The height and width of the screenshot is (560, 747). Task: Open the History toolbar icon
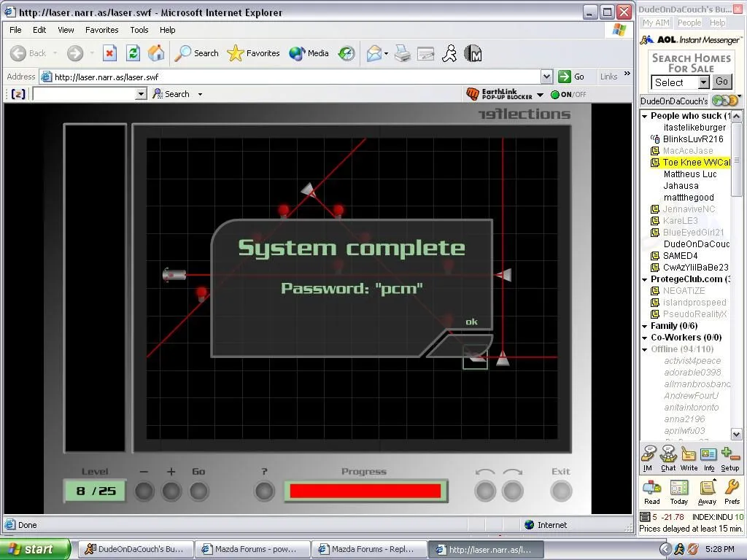click(x=347, y=53)
